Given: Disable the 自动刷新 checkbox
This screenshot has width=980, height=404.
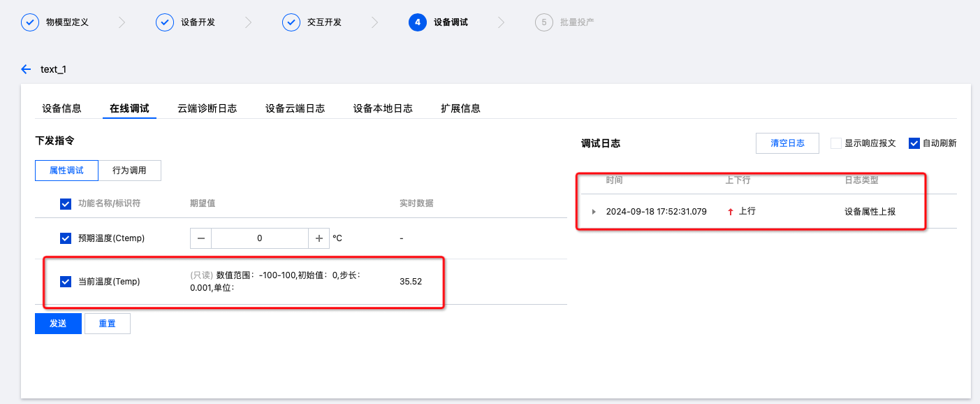Looking at the screenshot, I should point(914,143).
